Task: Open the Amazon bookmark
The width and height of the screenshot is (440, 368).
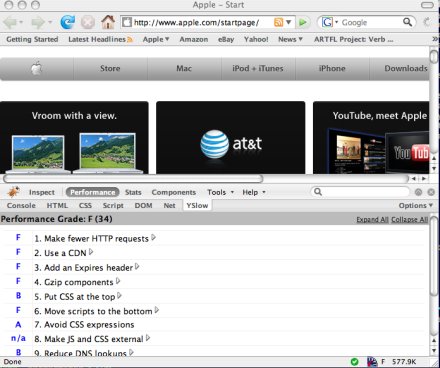Action: point(194,39)
